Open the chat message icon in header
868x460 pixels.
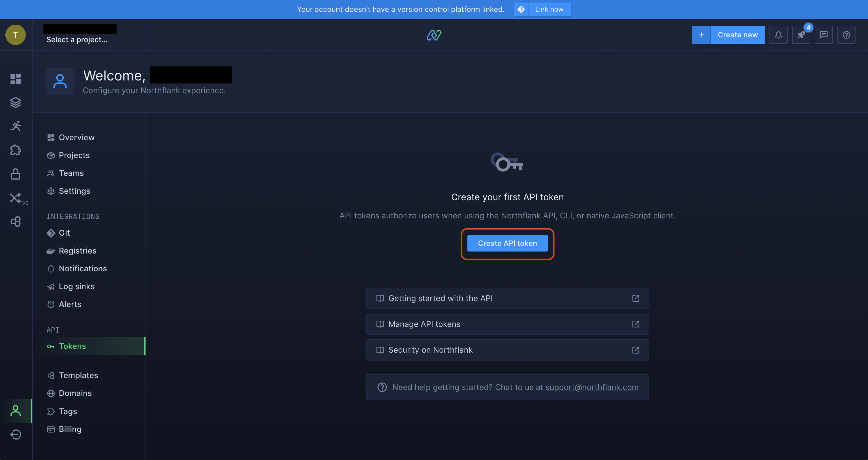(824, 35)
